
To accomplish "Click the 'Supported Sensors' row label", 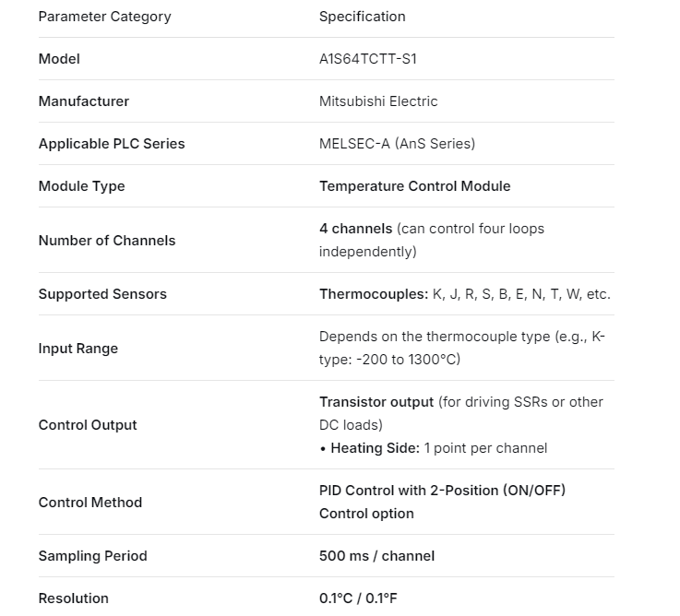I will pyautogui.click(x=102, y=294).
